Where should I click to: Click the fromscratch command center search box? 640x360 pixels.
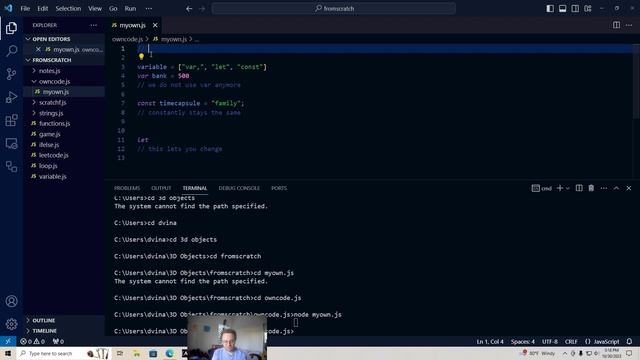pos(333,8)
